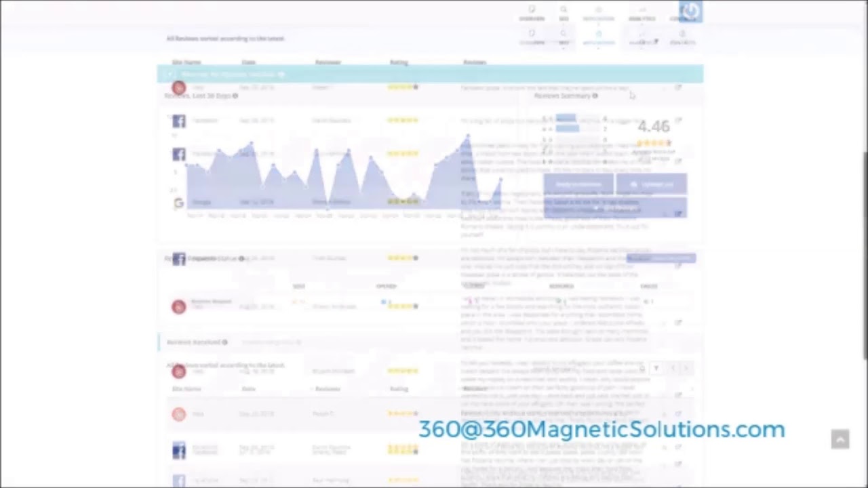Viewport: 868px width, 488px height.
Task: Click the info icon beside Reviews Received
Action: [x=224, y=342]
